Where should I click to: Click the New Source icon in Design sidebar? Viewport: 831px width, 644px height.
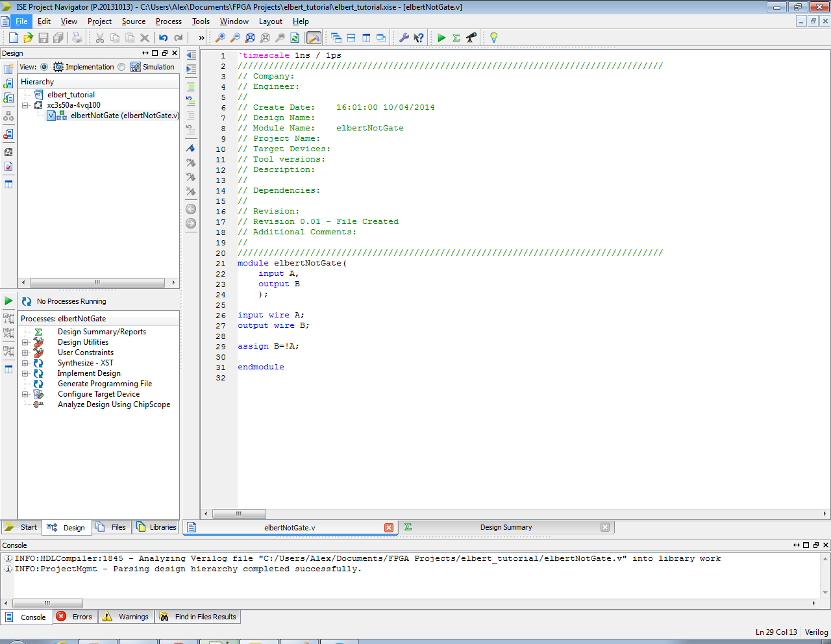[8, 69]
